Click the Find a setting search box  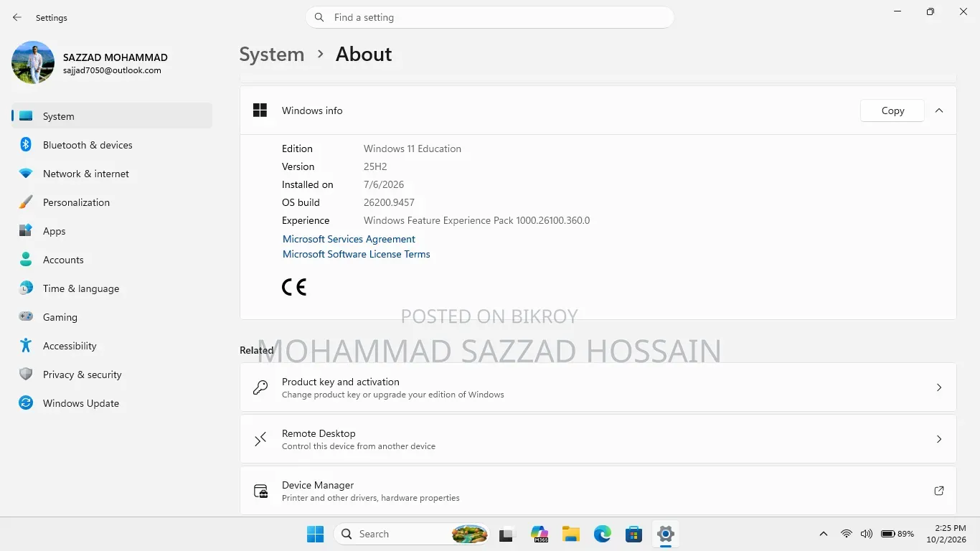pyautogui.click(x=490, y=17)
